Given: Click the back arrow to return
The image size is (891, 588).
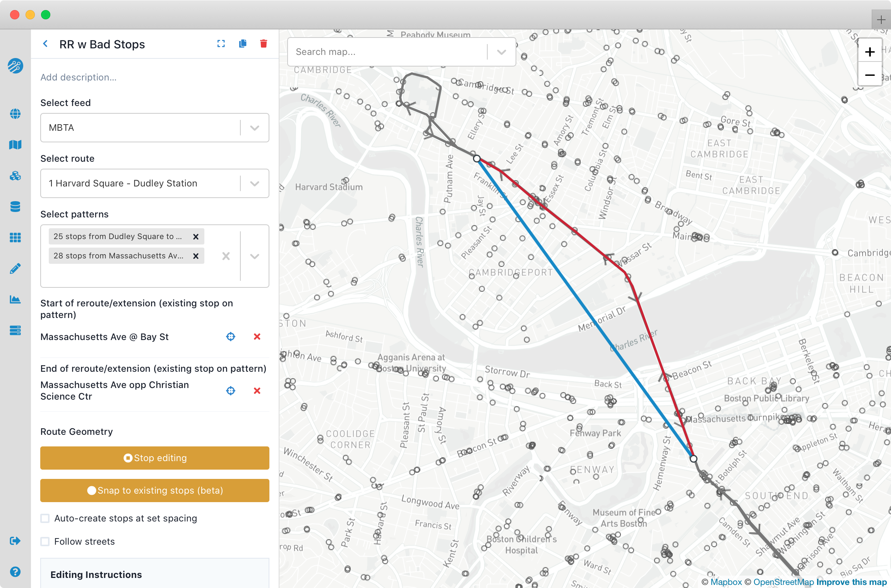Looking at the screenshot, I should click(x=43, y=44).
